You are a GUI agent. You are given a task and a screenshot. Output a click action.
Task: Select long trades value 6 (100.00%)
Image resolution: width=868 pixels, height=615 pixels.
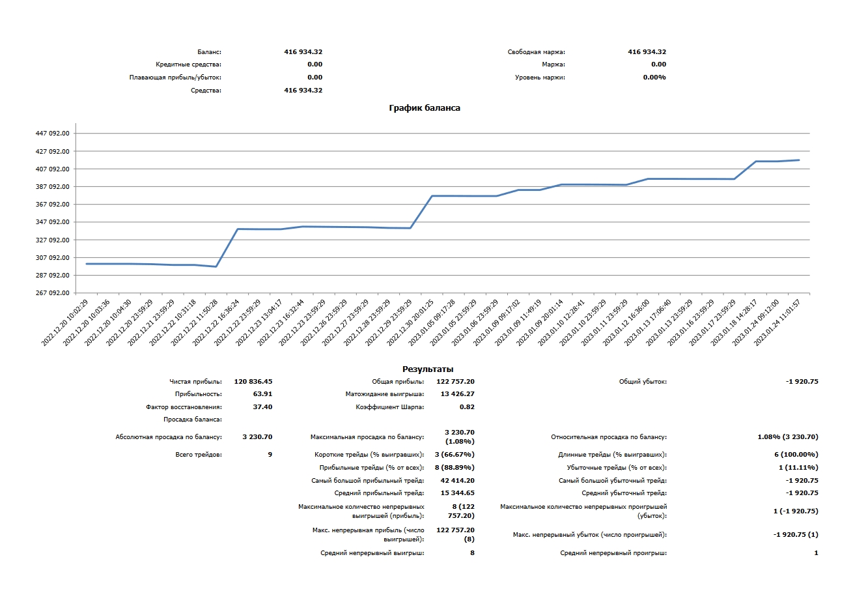click(796, 455)
